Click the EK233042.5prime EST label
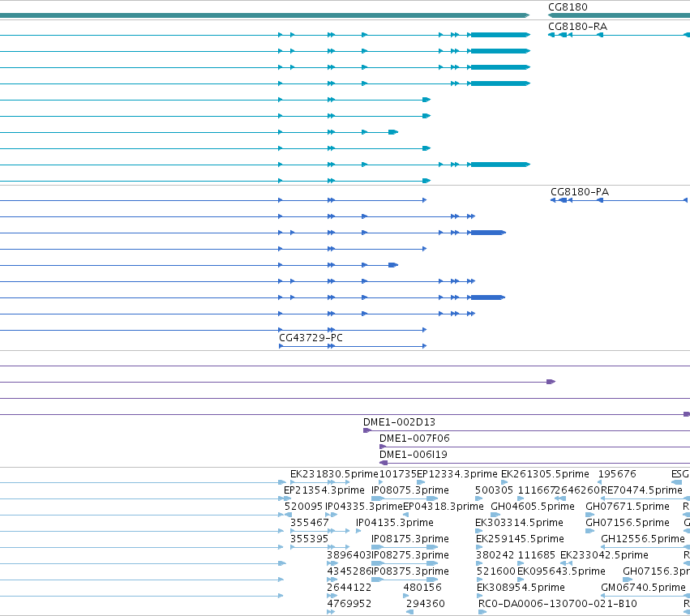This screenshot has height=616, width=690. [x=604, y=555]
